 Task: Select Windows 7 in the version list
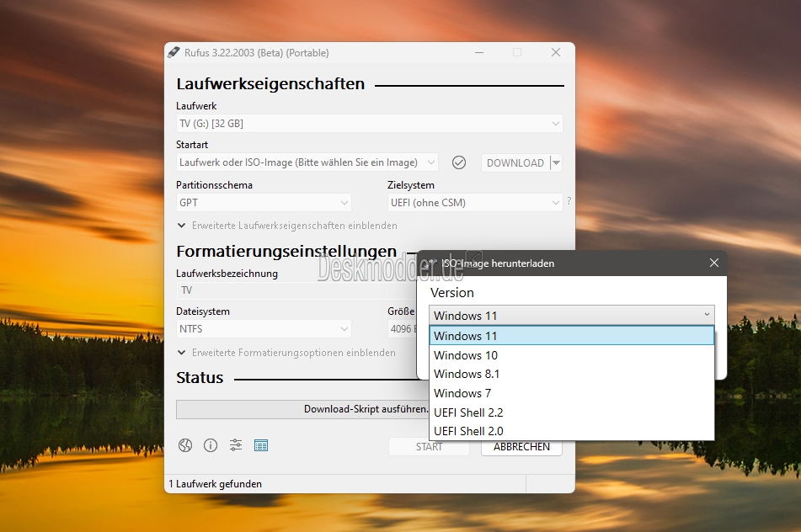572,393
